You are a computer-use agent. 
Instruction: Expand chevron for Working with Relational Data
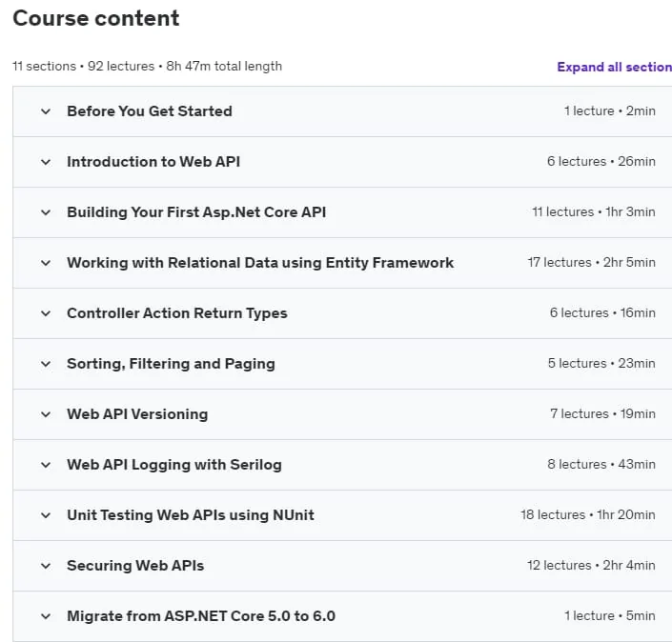click(46, 264)
